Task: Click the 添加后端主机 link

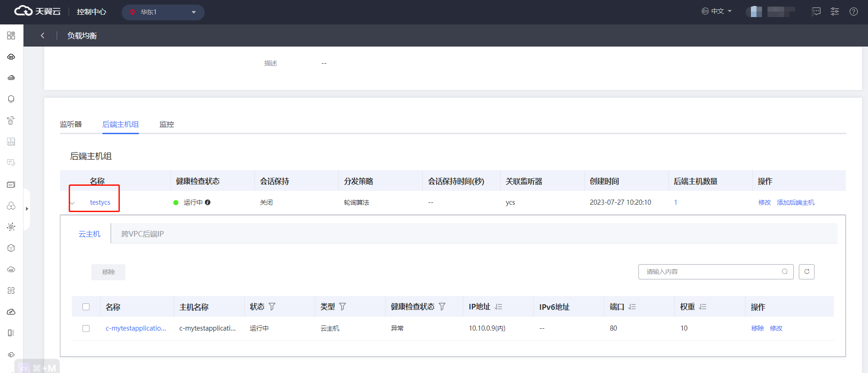Action: 795,202
